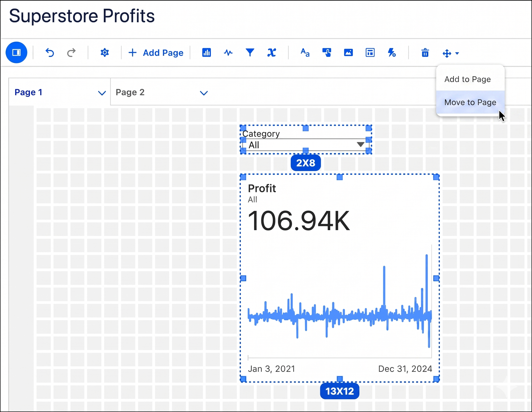The image size is (532, 412).
Task: Click the redo arrow icon
Action: (71, 53)
